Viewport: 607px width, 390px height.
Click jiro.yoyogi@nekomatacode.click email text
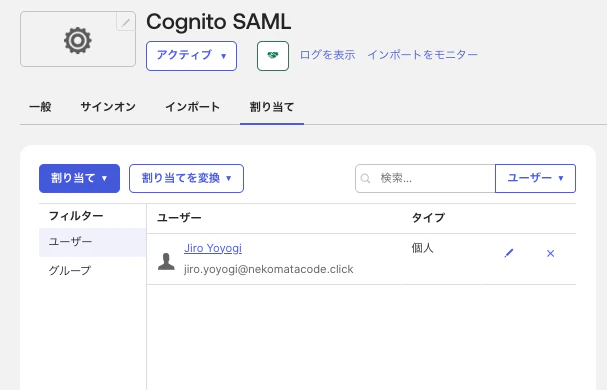pyautogui.click(x=269, y=269)
